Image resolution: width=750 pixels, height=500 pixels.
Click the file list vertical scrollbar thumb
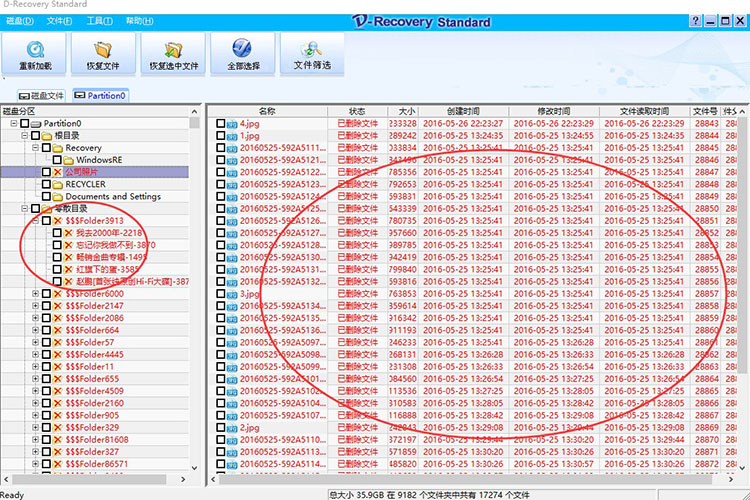[742, 246]
